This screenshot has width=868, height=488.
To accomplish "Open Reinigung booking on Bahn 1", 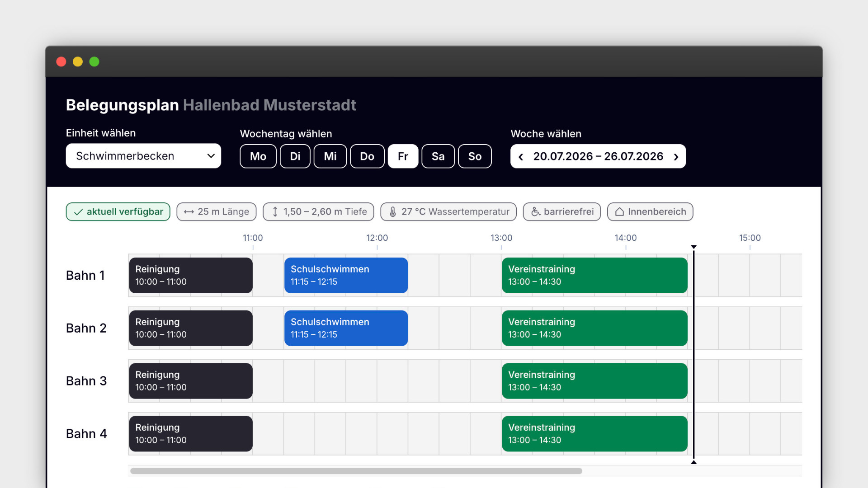I will [191, 276].
